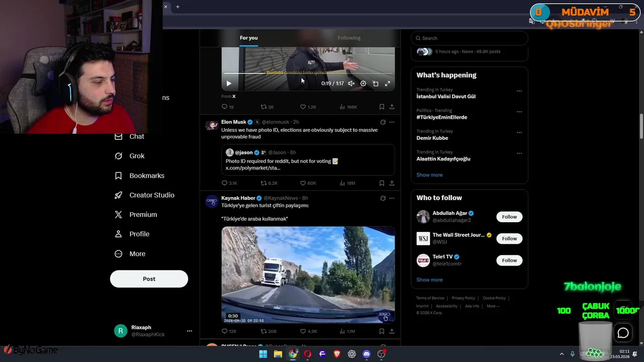This screenshot has height=362, width=644.
Task: Open Chat in the sidebar
Action: tap(129, 136)
